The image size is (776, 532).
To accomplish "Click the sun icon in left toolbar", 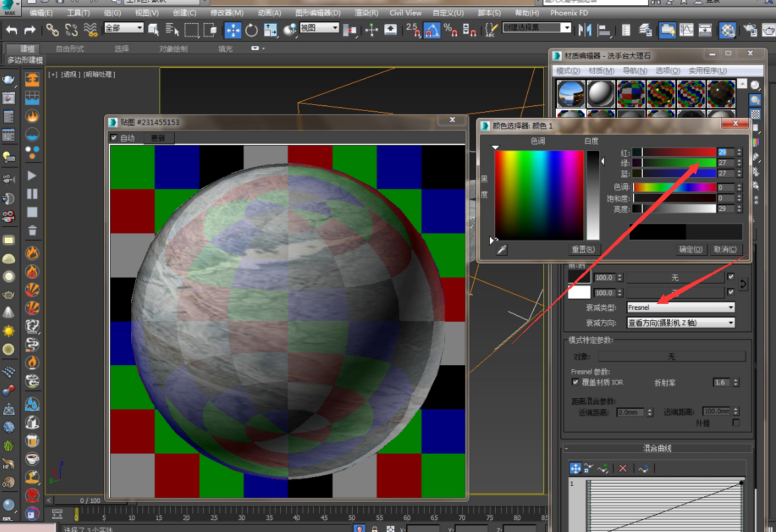I will (x=9, y=330).
